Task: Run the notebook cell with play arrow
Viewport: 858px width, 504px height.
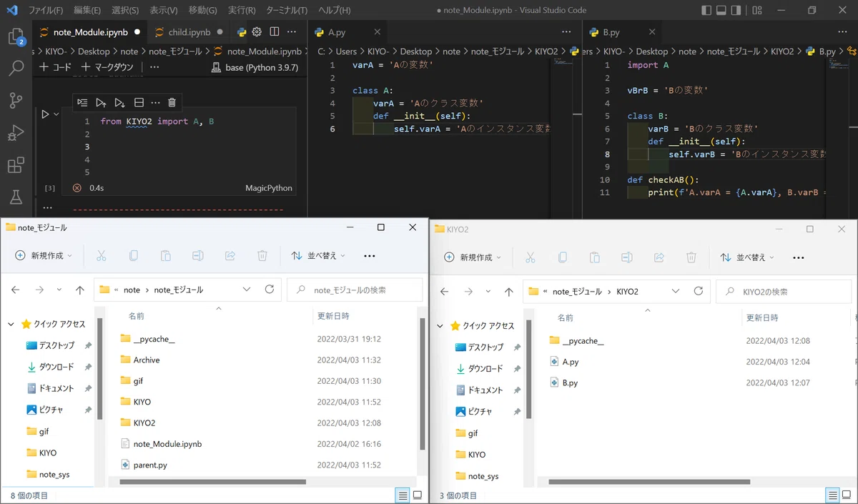Action: pyautogui.click(x=46, y=114)
